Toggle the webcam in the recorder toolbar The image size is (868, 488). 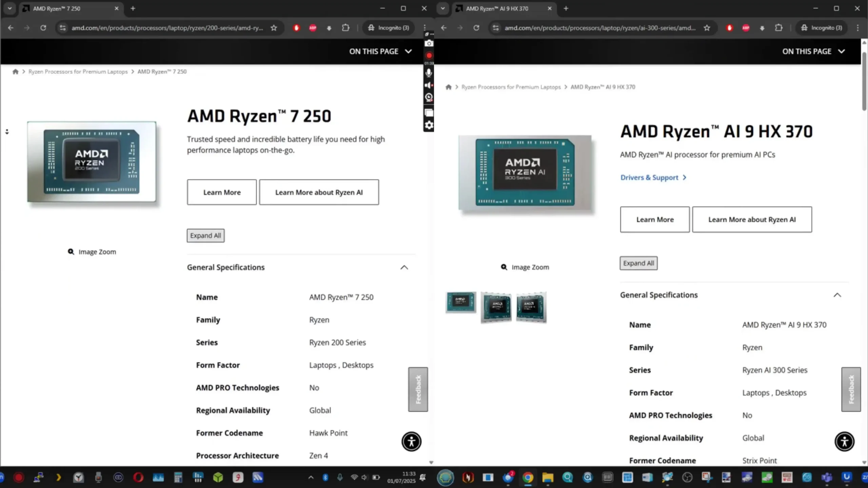pyautogui.click(x=429, y=98)
